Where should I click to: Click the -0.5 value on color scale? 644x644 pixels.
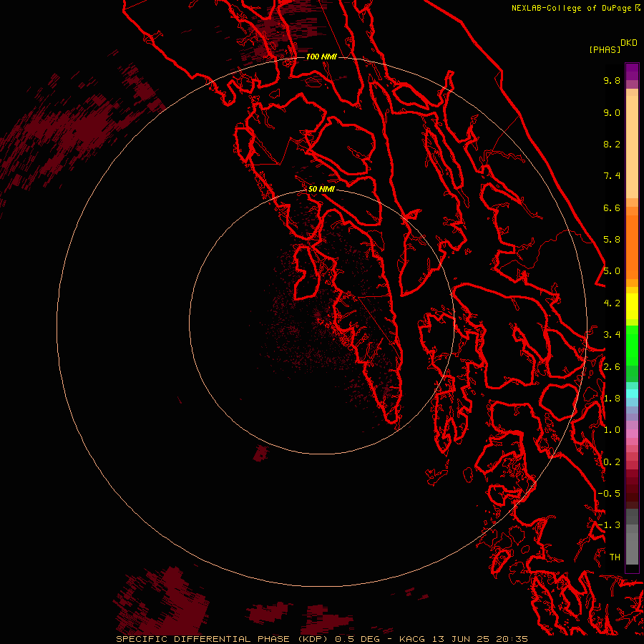pyautogui.click(x=609, y=494)
